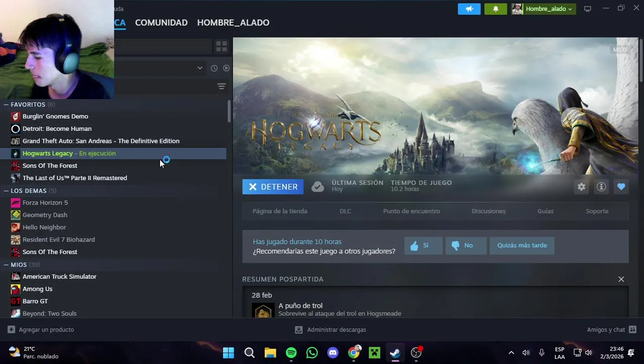The width and height of the screenshot is (644, 364).
Task: Open advanced library filter options icon
Action: 221,86
